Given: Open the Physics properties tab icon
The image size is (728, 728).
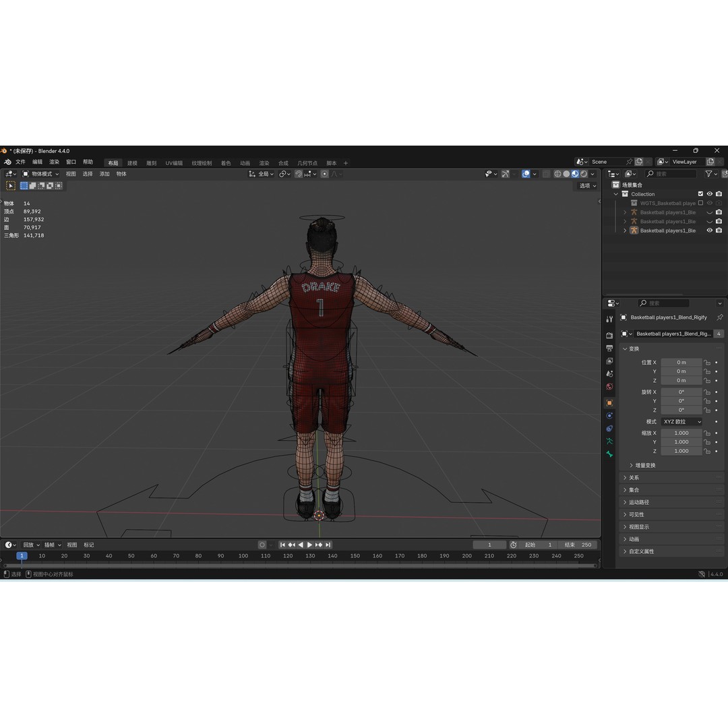Looking at the screenshot, I should click(x=609, y=415).
